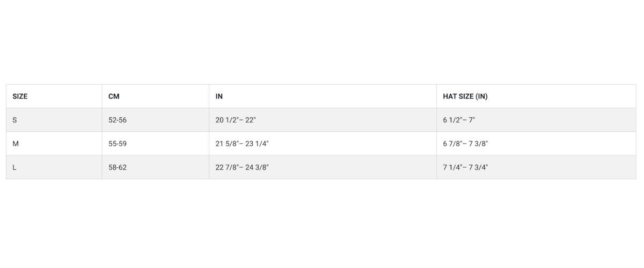Click the 52-56 centimeter value
This screenshot has height=268, width=644.
click(118, 120)
